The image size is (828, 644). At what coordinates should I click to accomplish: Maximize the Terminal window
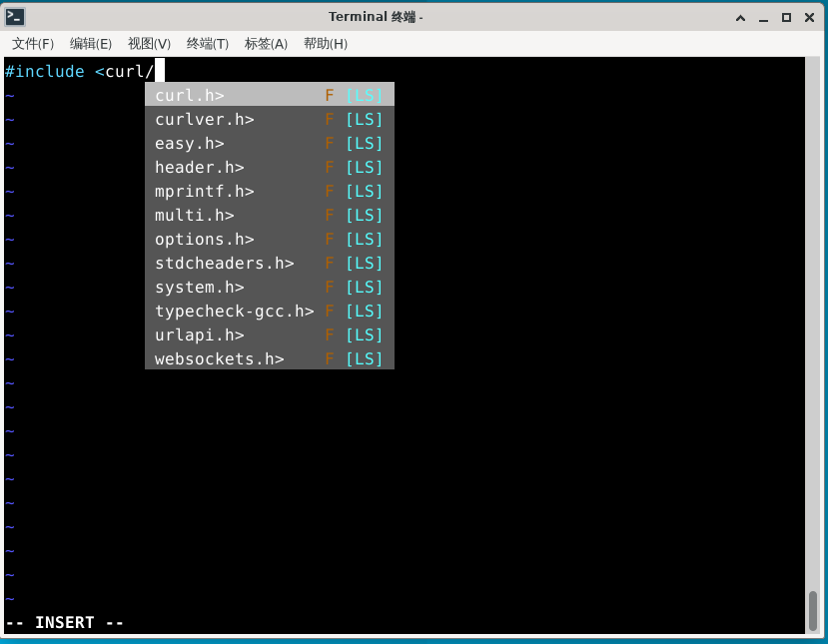pyautogui.click(x=786, y=18)
